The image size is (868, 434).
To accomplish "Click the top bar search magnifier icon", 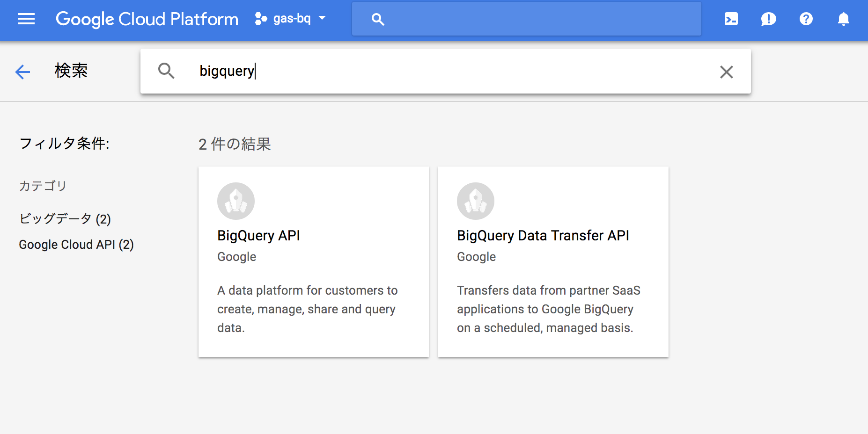I will point(378,19).
